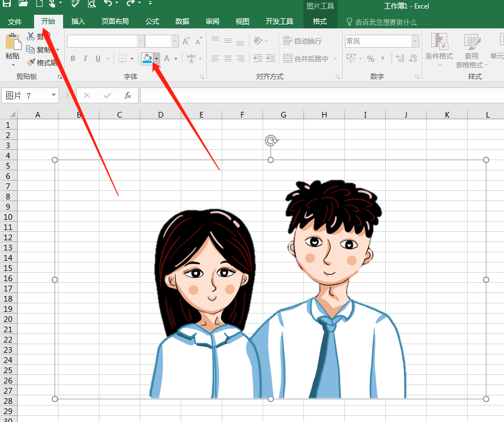Switch to the 页面布局 (Page Layout) tab
This screenshot has width=504, height=422.
coord(115,22)
